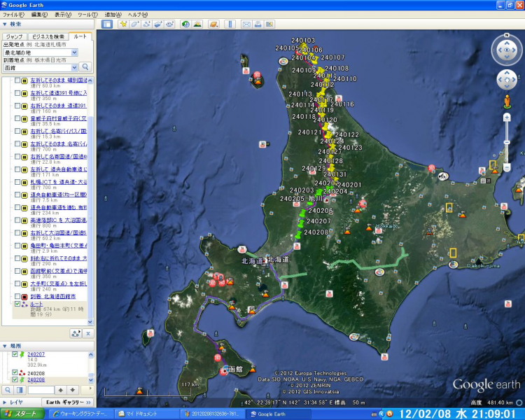525x420 pixels.
Task: Click the zoom out minus button on map
Action: 507,168
